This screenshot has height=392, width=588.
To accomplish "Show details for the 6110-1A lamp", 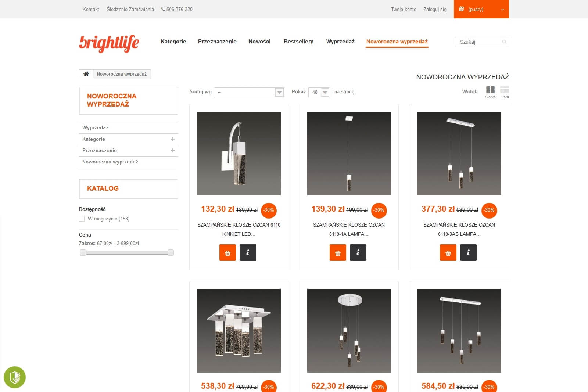I will [x=358, y=252].
